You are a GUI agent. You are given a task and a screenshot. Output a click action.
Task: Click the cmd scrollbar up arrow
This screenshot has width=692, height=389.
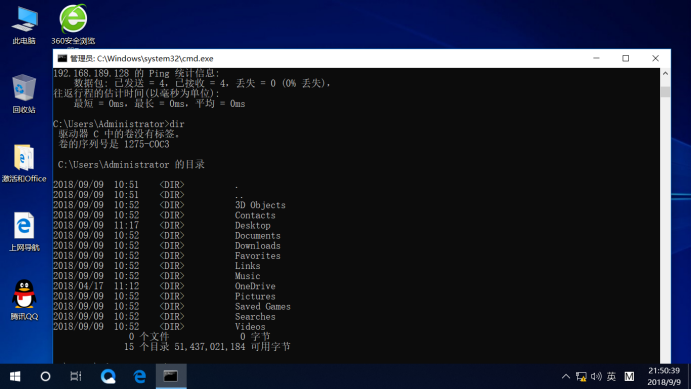click(665, 73)
